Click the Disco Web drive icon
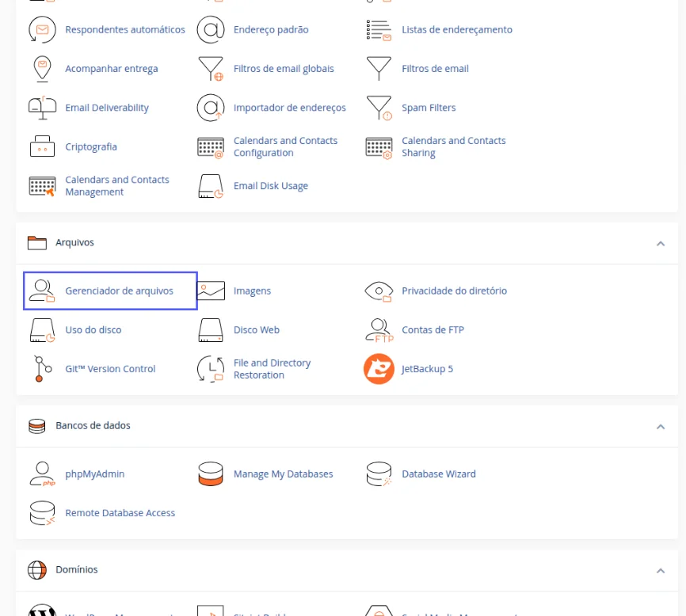This screenshot has width=686, height=616. pyautogui.click(x=211, y=330)
